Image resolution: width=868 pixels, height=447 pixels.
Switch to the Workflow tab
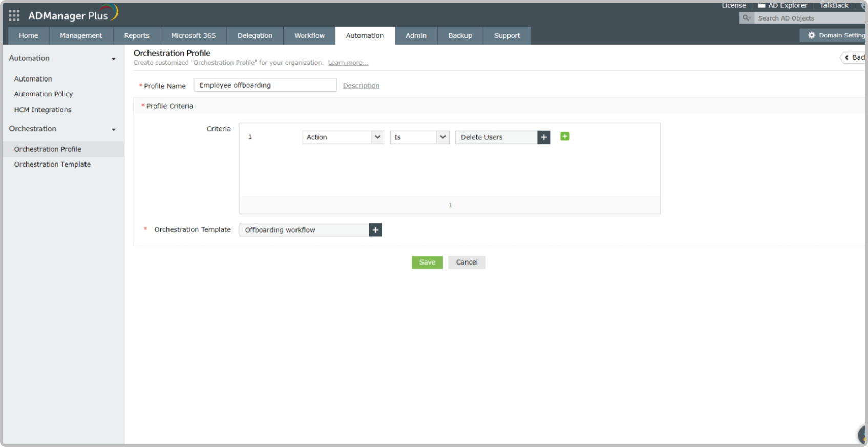[x=309, y=36]
